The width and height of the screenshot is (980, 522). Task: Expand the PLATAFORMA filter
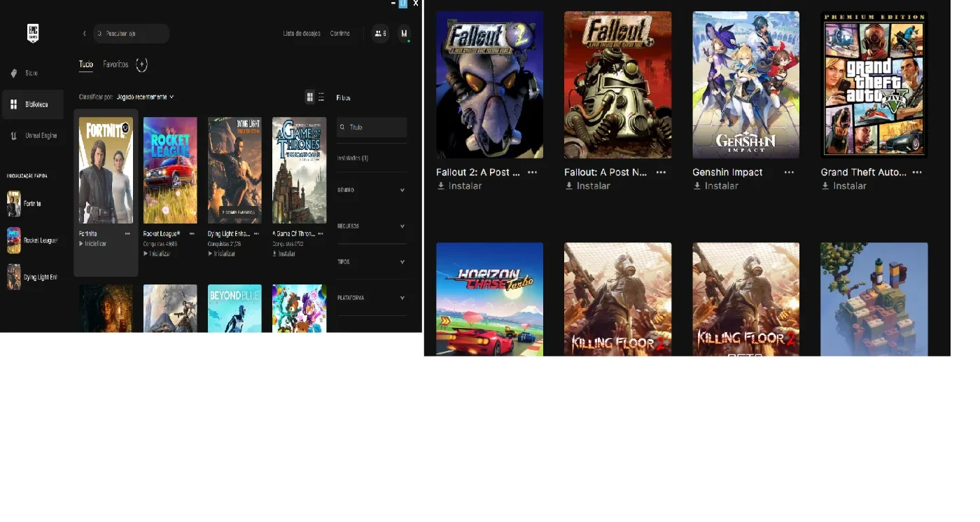372,298
